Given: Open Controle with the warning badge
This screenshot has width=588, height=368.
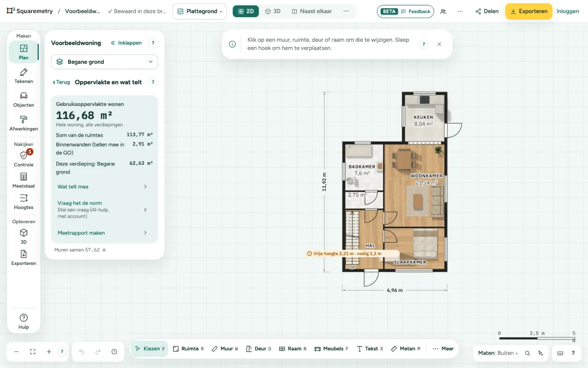Looking at the screenshot, I should click(24, 159).
